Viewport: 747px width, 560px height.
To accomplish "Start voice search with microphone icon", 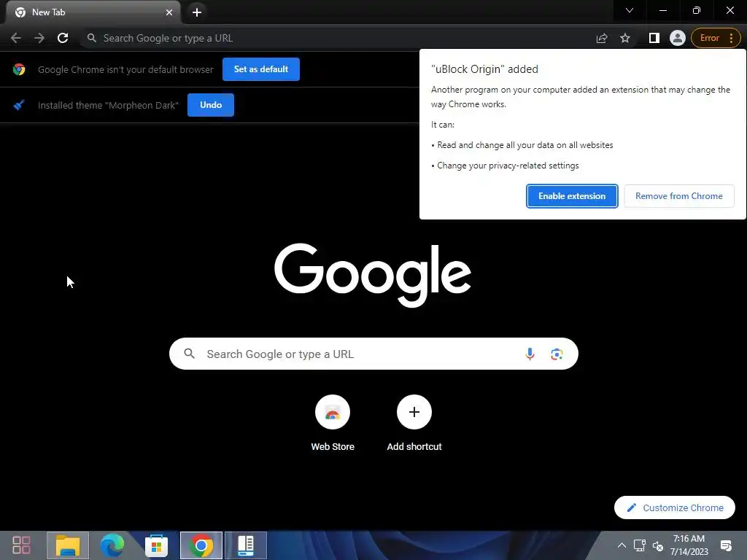I will [x=530, y=354].
